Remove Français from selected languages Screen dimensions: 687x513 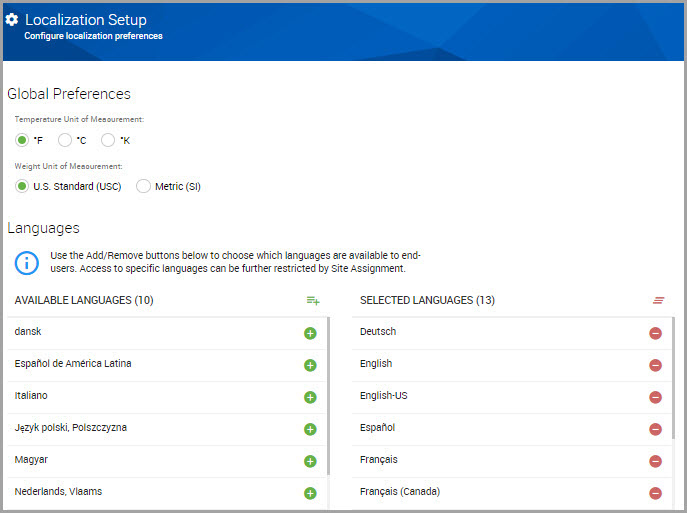655,461
